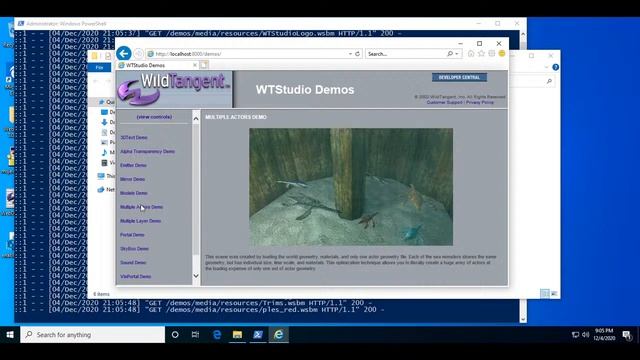
Task: Open the browser Home icon
Action: click(x=471, y=53)
